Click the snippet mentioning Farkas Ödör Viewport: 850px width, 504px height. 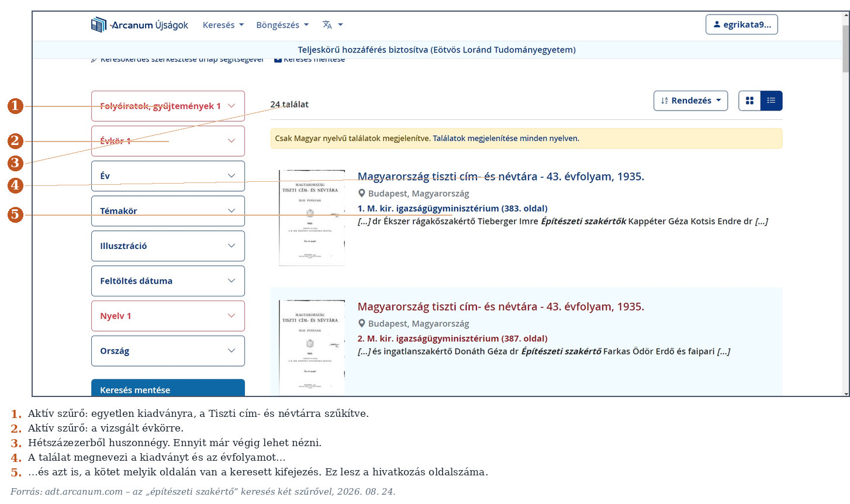pos(544,351)
